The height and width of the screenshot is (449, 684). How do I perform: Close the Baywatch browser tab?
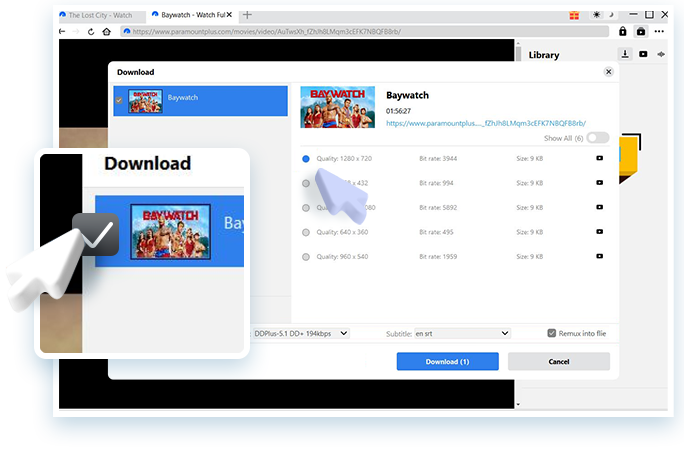(x=229, y=15)
